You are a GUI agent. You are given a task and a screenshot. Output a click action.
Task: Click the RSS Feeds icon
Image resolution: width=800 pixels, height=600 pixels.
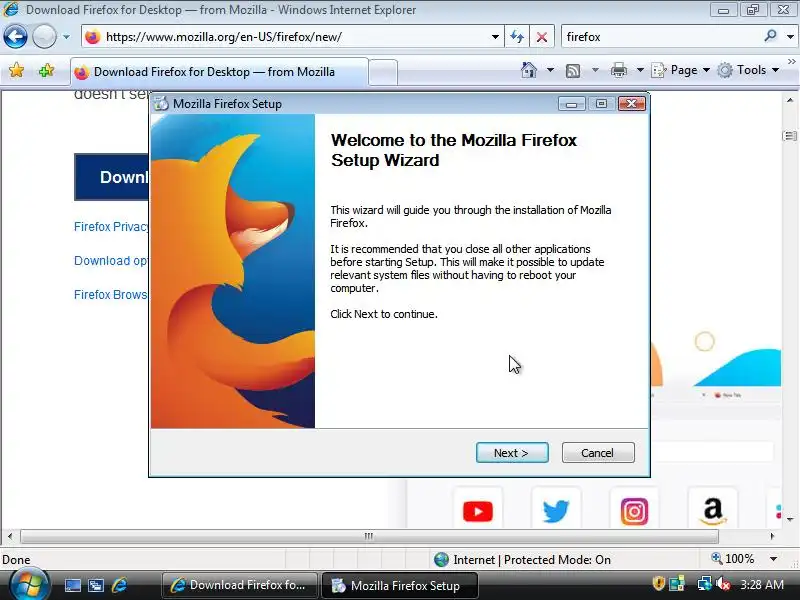point(573,70)
